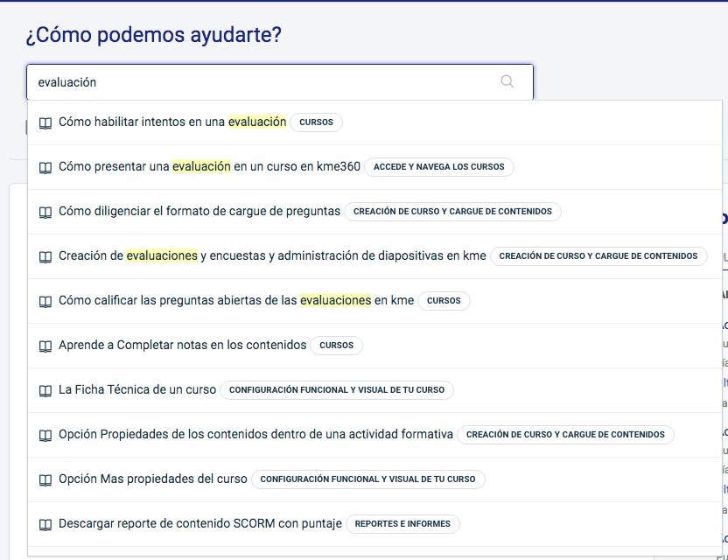
Task: Click book icon beside 'La Ficha Técnica'
Action: click(x=45, y=390)
